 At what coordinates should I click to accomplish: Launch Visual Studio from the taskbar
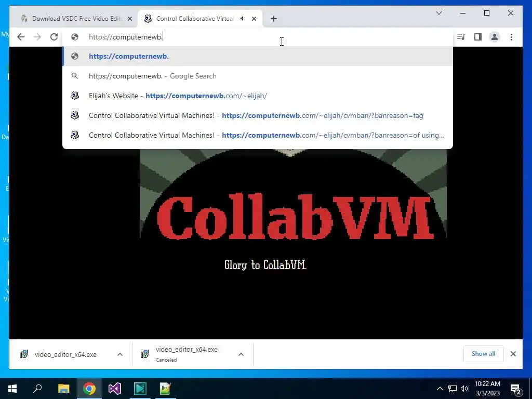(x=115, y=389)
